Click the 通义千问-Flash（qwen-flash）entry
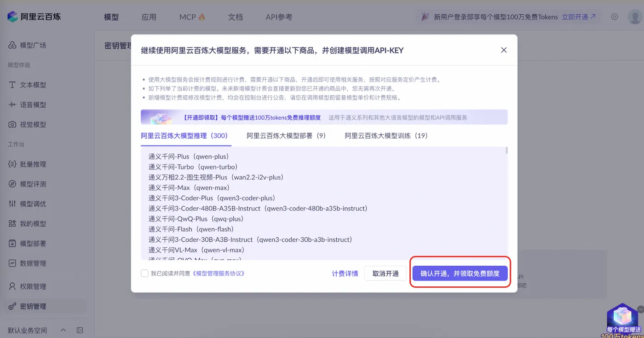644x338 pixels. coord(191,229)
